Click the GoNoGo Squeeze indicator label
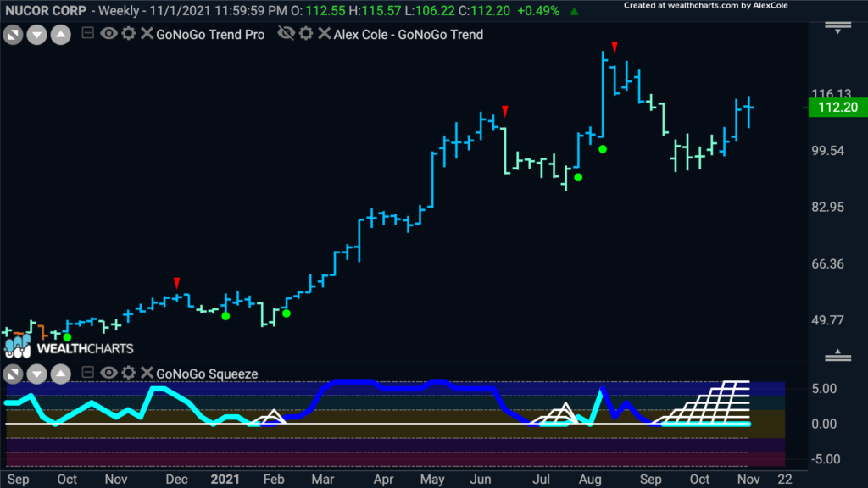This screenshot has height=488, width=868. 207,374
